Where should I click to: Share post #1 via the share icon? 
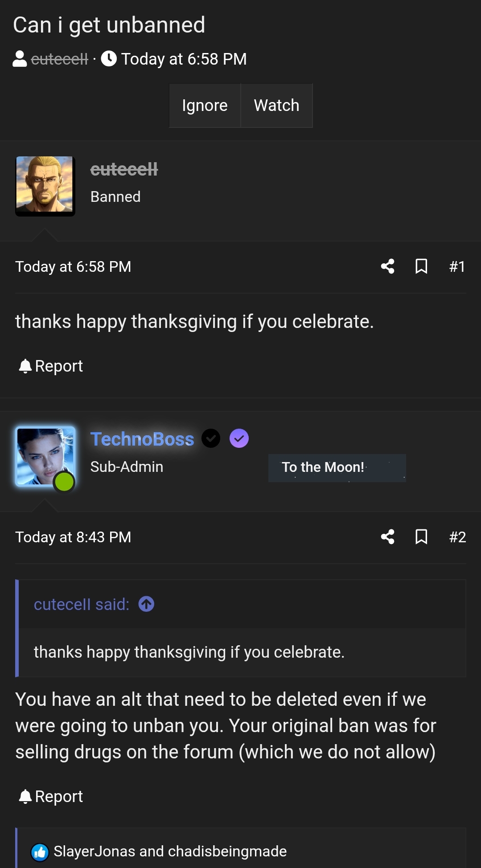387,266
